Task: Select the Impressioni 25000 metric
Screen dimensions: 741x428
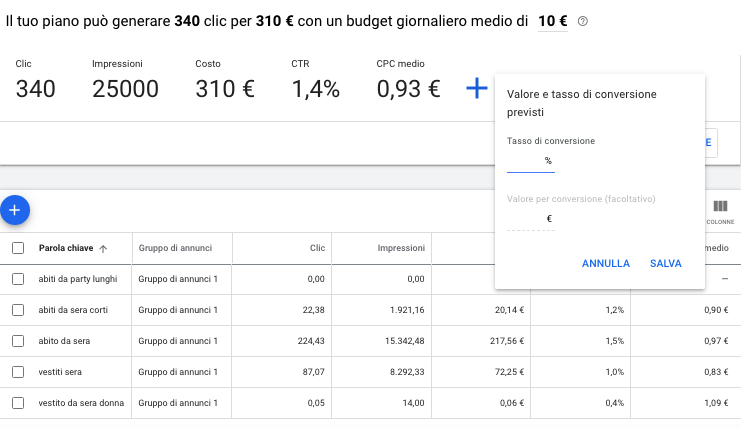Action: 125,80
